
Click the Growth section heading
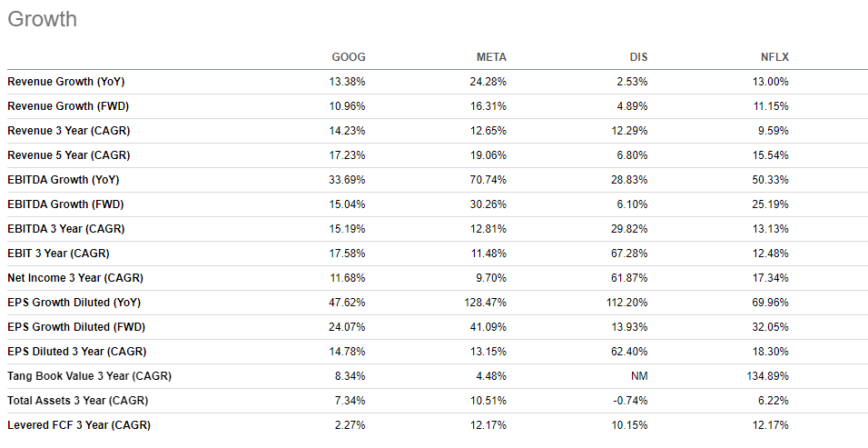pyautogui.click(x=43, y=19)
